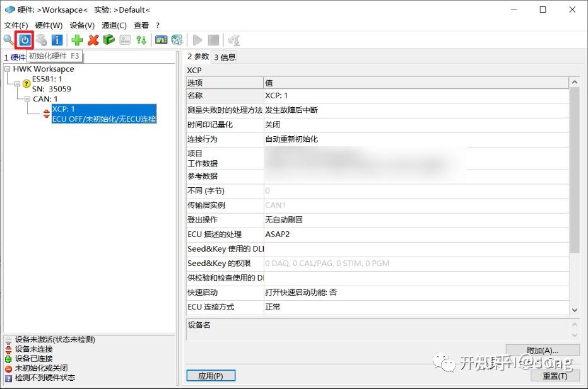Delete the device via the red X icon
The height and width of the screenshot is (389, 588).
[92, 40]
